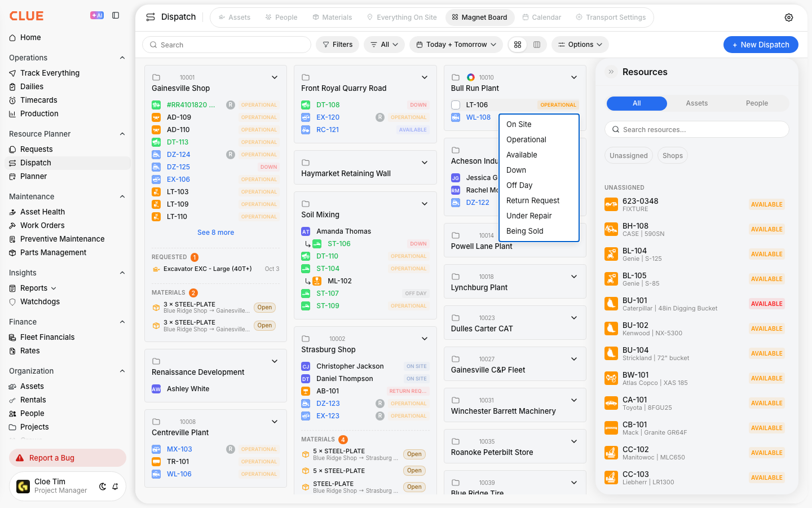
Task: Choose Return Request status option
Action: (539, 200)
